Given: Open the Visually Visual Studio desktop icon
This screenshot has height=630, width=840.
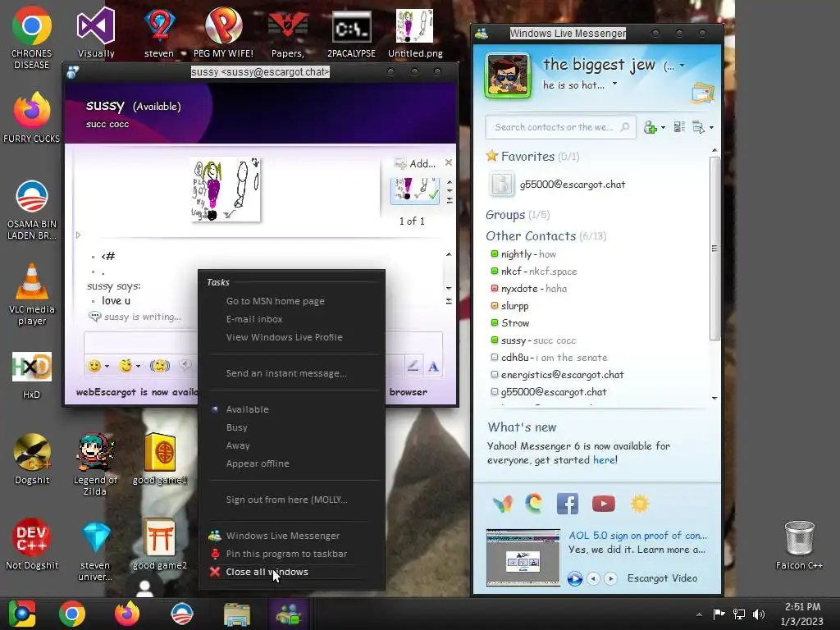Looking at the screenshot, I should point(96,32).
